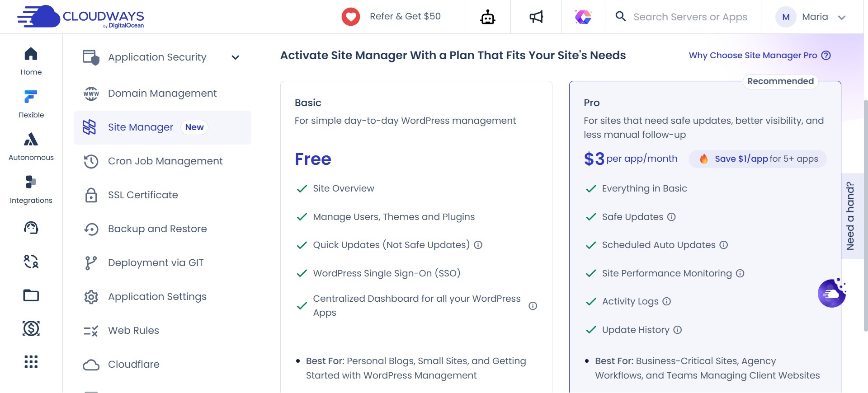Open Application Security menu item

pos(163,57)
